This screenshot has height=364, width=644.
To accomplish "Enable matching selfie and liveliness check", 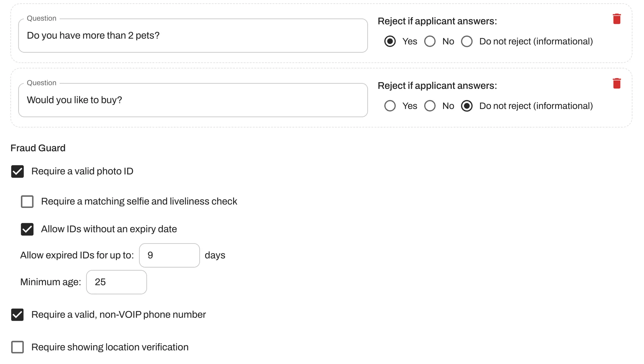I will [27, 202].
